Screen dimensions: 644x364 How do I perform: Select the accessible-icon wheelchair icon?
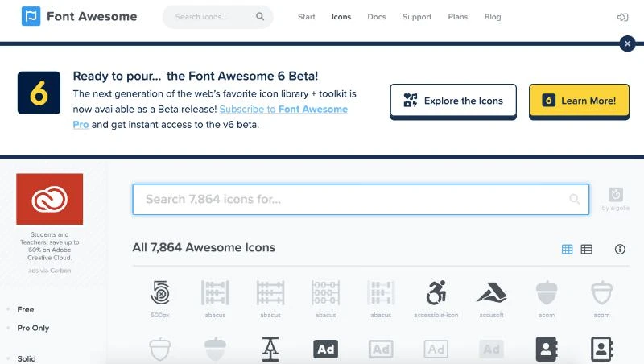pos(436,292)
